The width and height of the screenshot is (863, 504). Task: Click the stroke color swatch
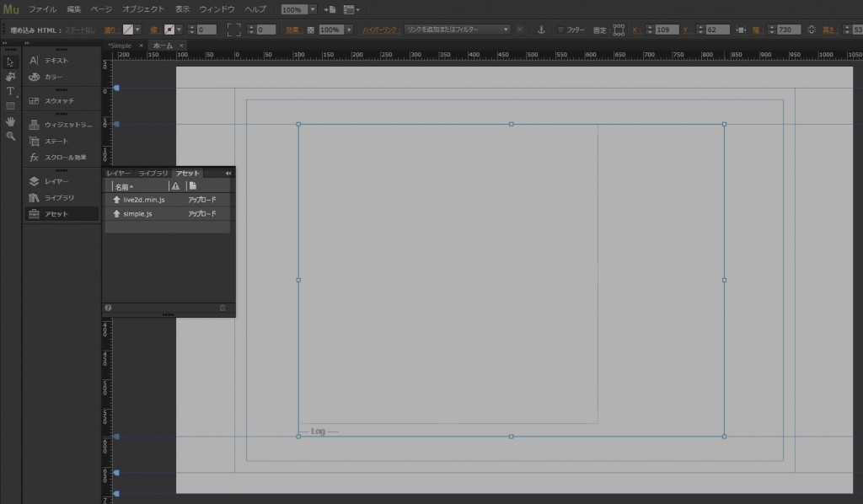click(169, 29)
